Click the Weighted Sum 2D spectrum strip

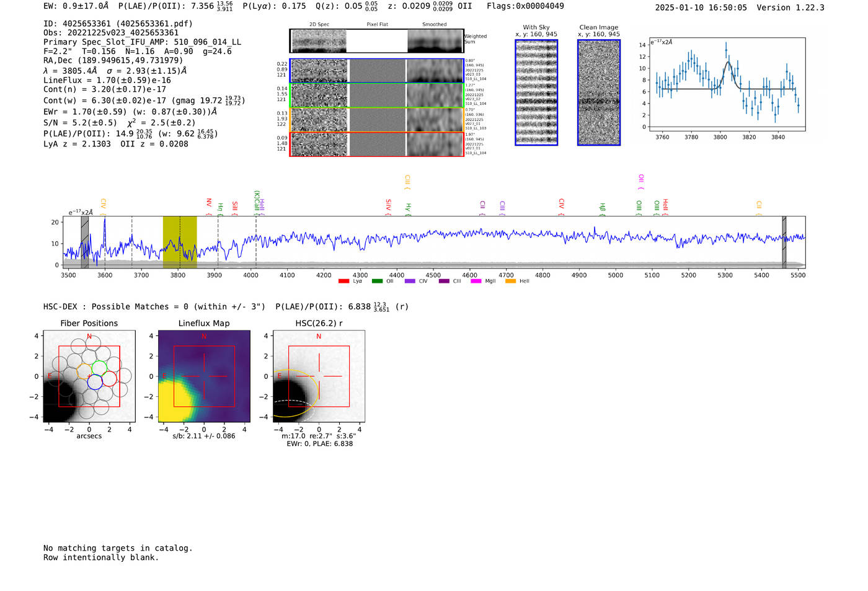(376, 41)
